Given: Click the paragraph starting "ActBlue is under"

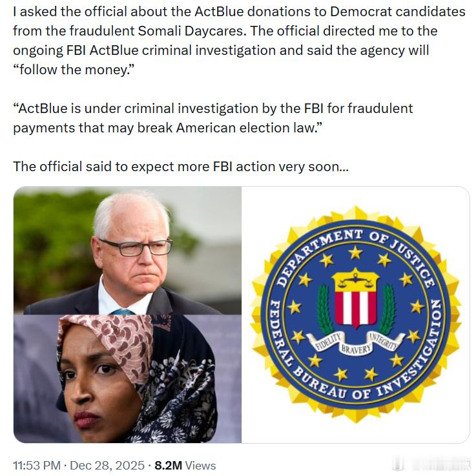Looking at the screenshot, I should [212, 118].
